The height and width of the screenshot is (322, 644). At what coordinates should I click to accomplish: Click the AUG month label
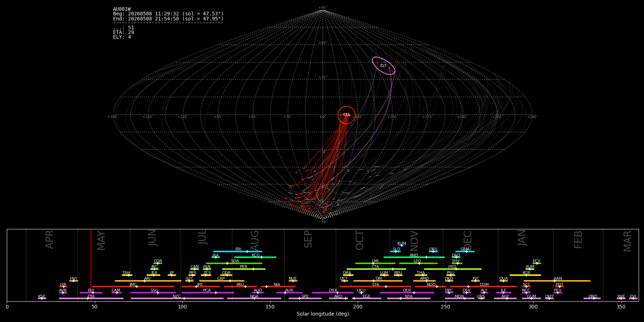(x=255, y=240)
